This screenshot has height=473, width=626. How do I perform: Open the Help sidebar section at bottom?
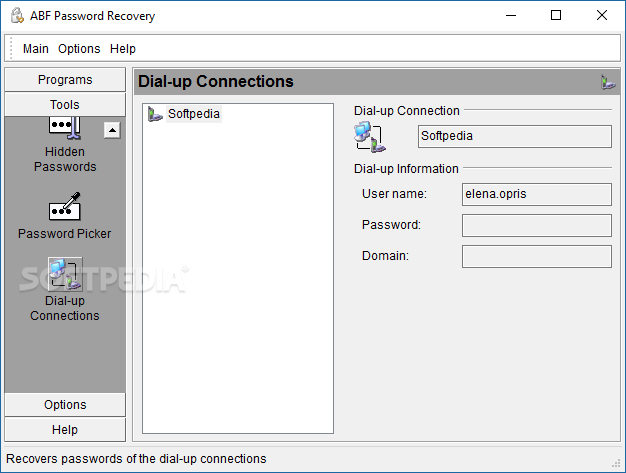pyautogui.click(x=65, y=430)
